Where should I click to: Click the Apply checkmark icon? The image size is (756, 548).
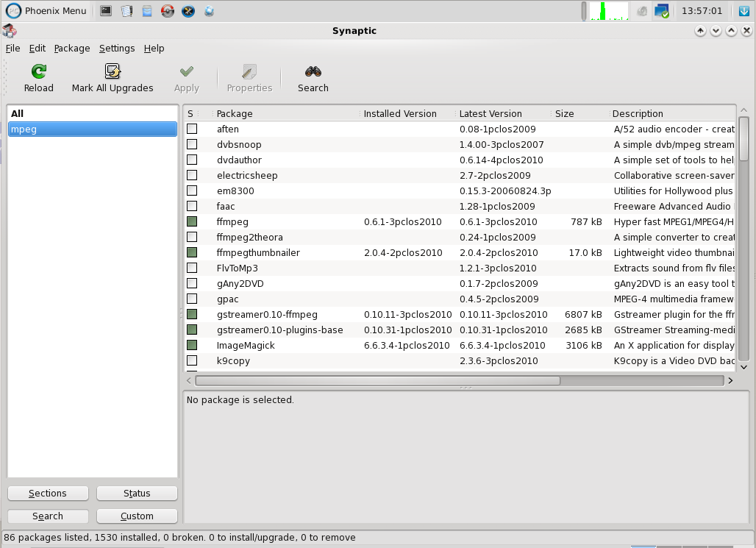point(187,72)
